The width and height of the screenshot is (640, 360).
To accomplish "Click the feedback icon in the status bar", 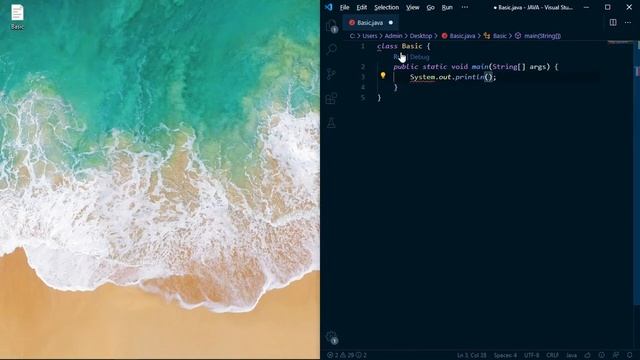I will [x=616, y=355].
